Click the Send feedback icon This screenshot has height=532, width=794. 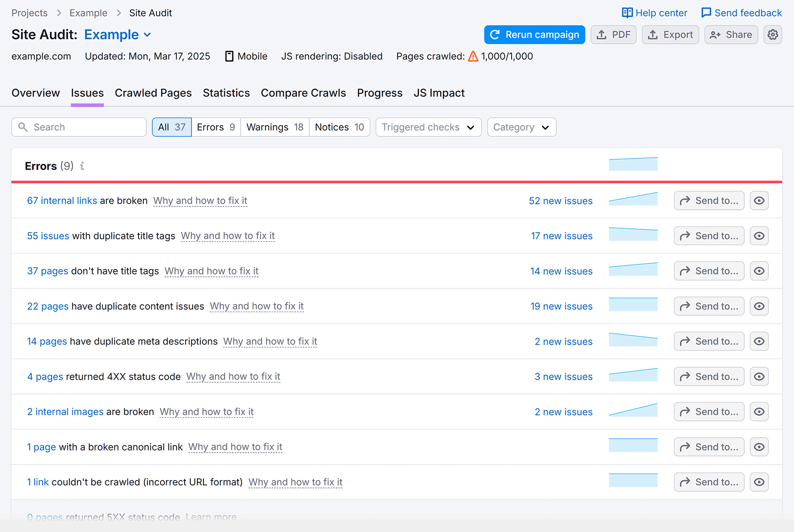tap(705, 12)
